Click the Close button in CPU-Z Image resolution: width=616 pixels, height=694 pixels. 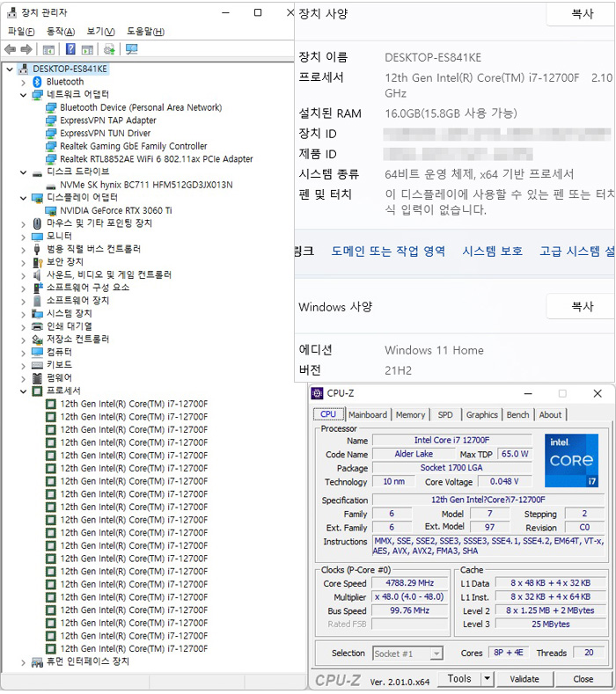[583, 679]
